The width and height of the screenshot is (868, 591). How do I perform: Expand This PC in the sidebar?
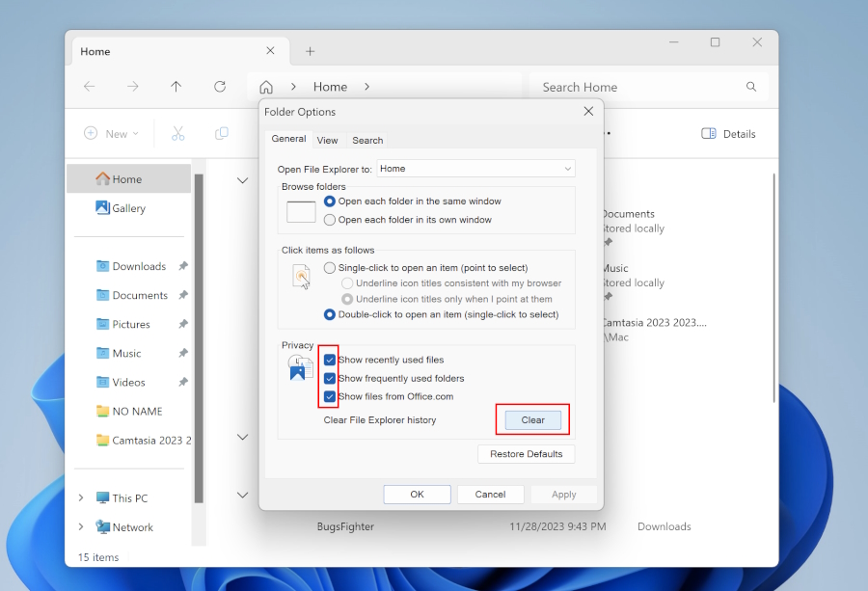tap(81, 498)
